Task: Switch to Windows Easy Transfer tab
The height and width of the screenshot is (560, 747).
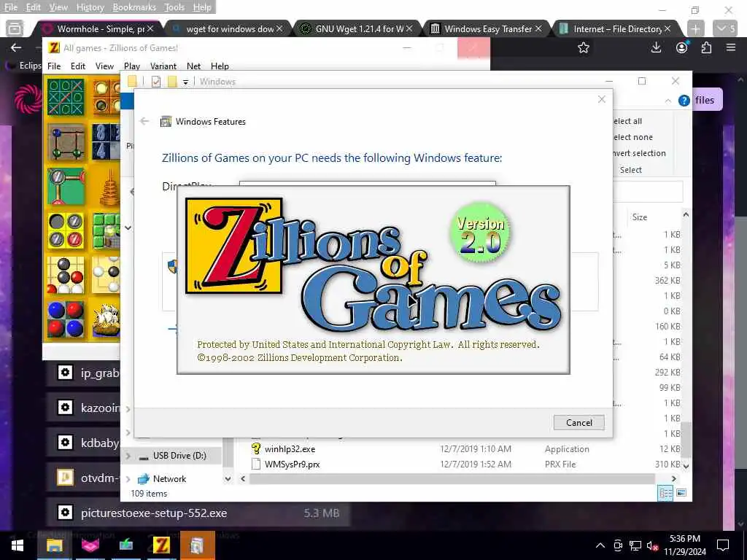Action: click(485, 28)
